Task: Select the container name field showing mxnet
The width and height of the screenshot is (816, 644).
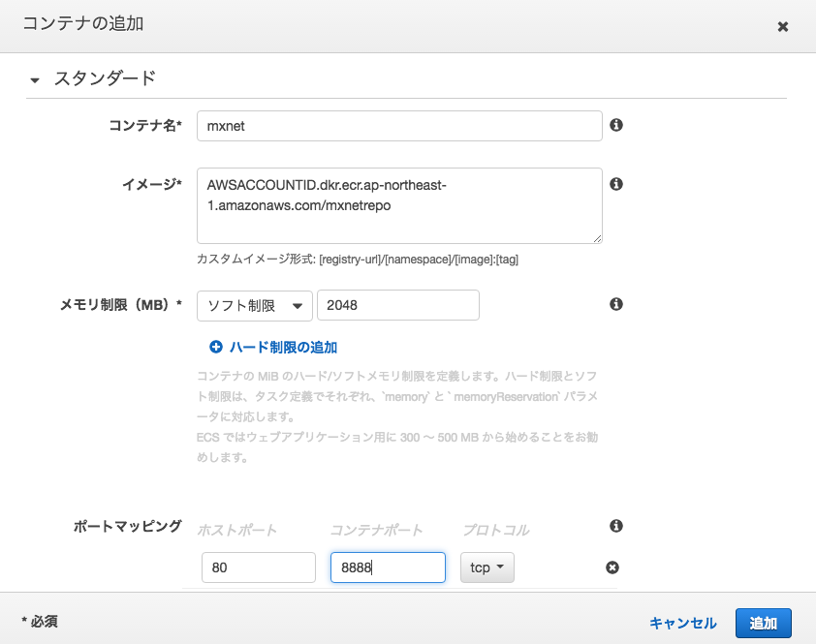Action: point(399,125)
